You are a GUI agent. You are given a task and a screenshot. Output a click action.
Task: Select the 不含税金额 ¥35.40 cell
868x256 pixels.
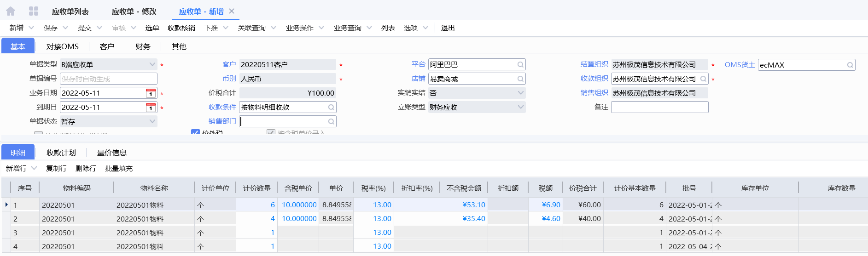click(464, 218)
